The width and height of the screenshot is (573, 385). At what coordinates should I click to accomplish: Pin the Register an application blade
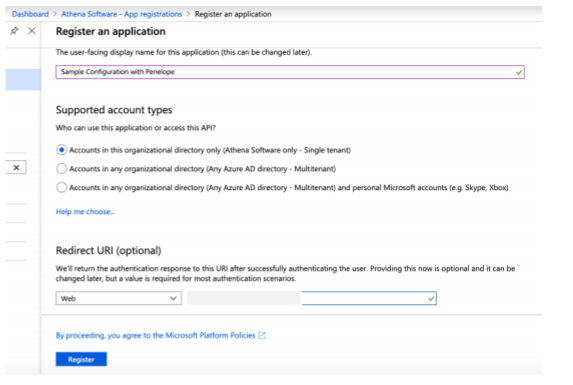[14, 31]
